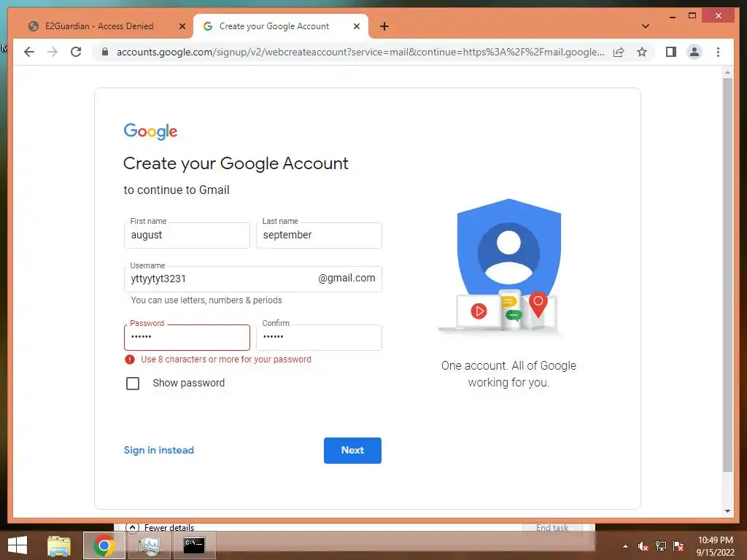This screenshot has width=747, height=560.
Task: Open Chrome's three-dot menu
Action: (x=719, y=52)
